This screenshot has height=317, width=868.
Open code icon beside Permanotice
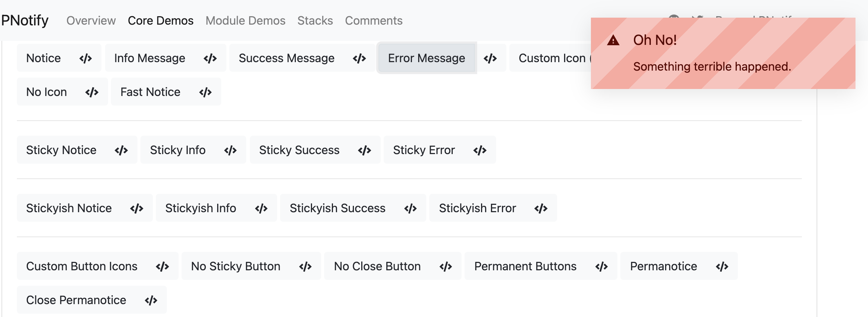pos(722,266)
